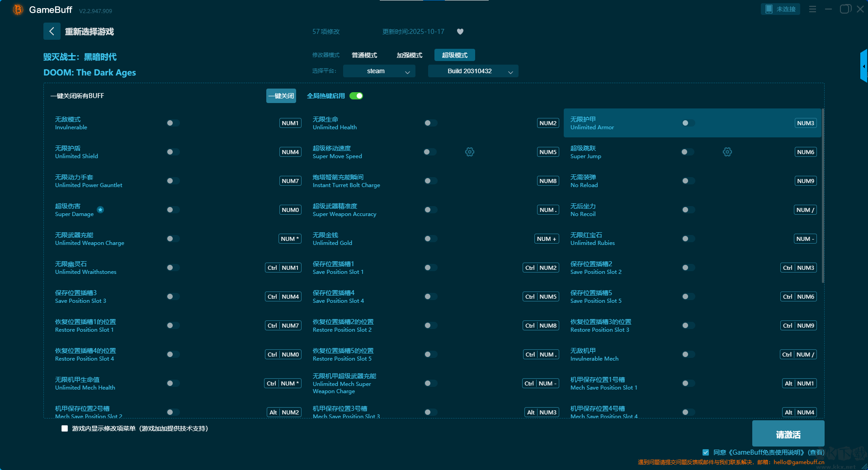Open the hamburger menu in title bar
The width and height of the screenshot is (868, 470).
(x=812, y=9)
